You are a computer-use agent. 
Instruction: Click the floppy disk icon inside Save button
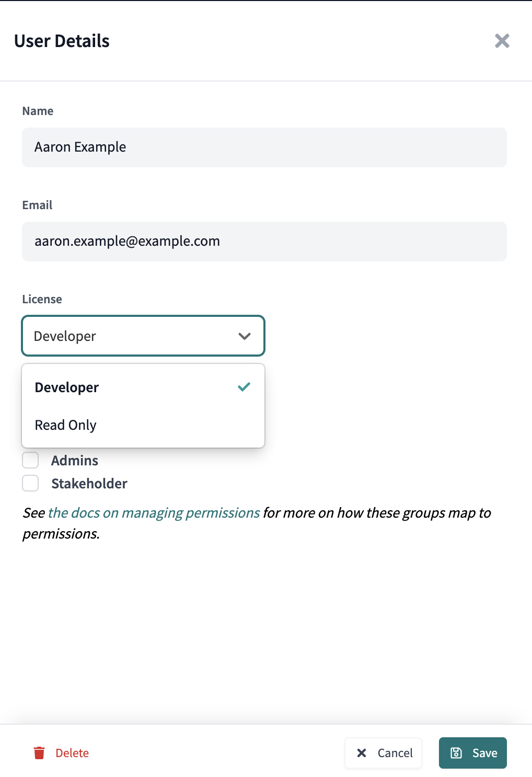coord(457,753)
